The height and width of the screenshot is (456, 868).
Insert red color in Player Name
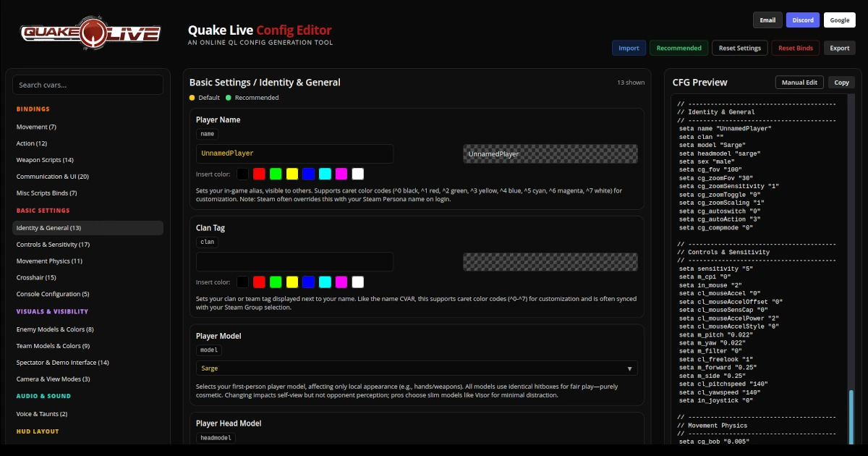click(x=259, y=174)
